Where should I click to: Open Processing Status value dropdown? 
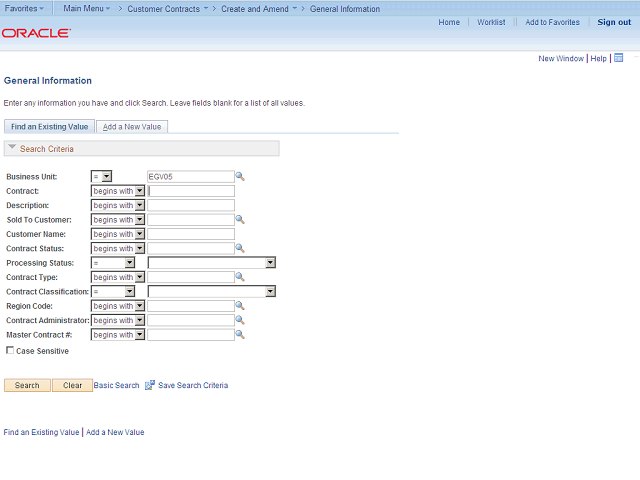tap(211, 262)
